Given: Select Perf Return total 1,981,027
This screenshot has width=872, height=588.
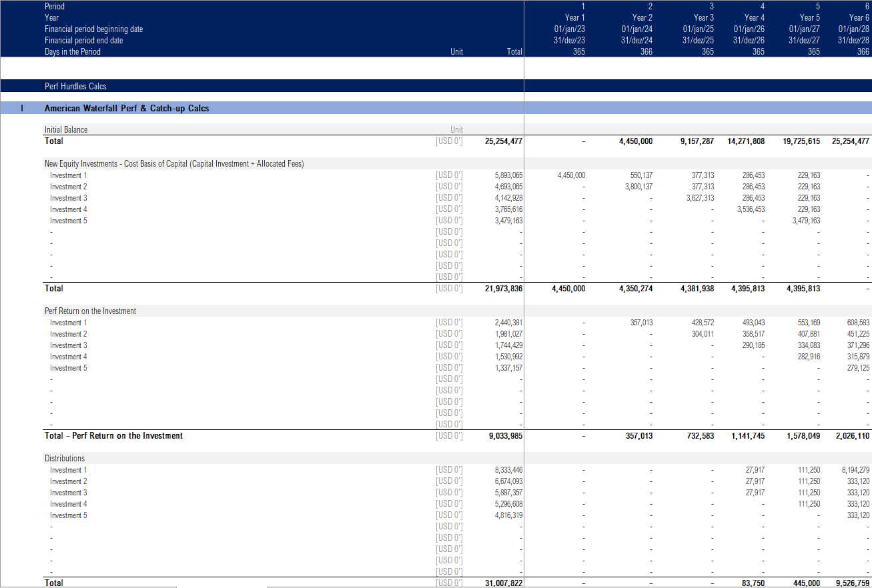Looking at the screenshot, I should point(508,334).
